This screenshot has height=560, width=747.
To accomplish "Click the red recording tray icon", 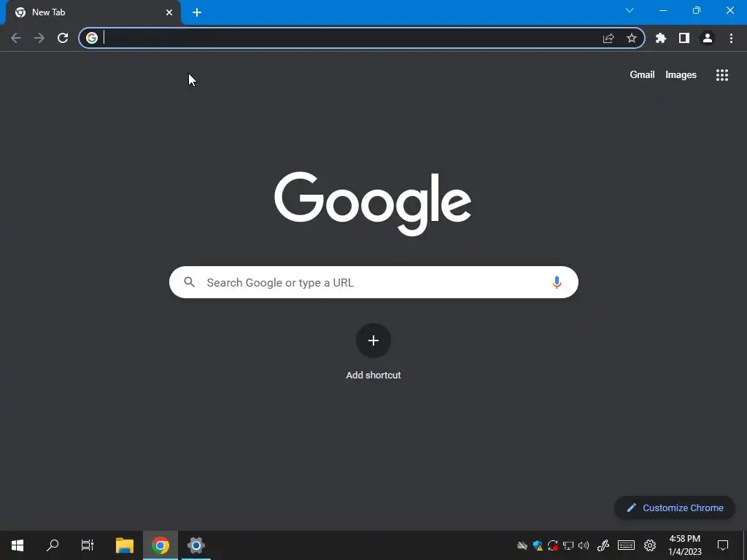I will tap(553, 545).
